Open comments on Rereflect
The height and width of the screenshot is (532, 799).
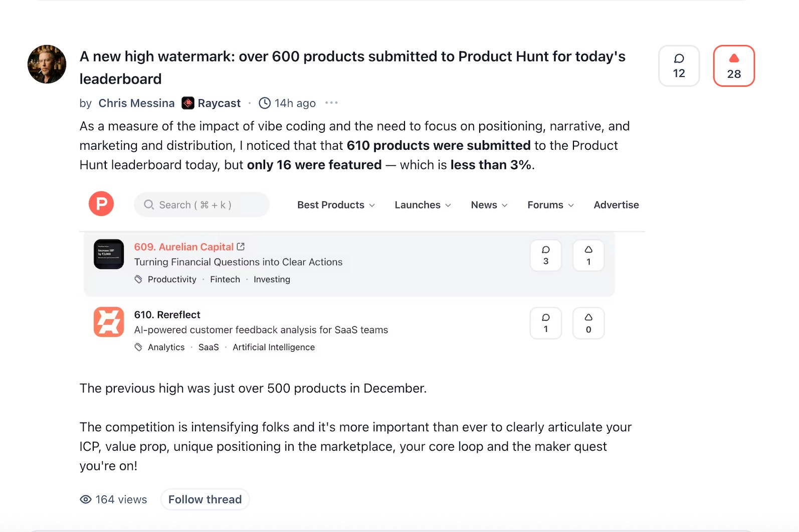point(546,323)
